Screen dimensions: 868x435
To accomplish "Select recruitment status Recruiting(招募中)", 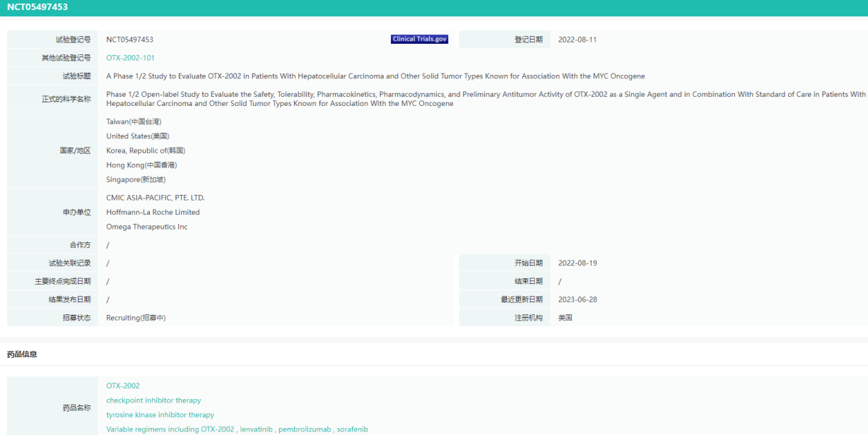I will tap(136, 318).
